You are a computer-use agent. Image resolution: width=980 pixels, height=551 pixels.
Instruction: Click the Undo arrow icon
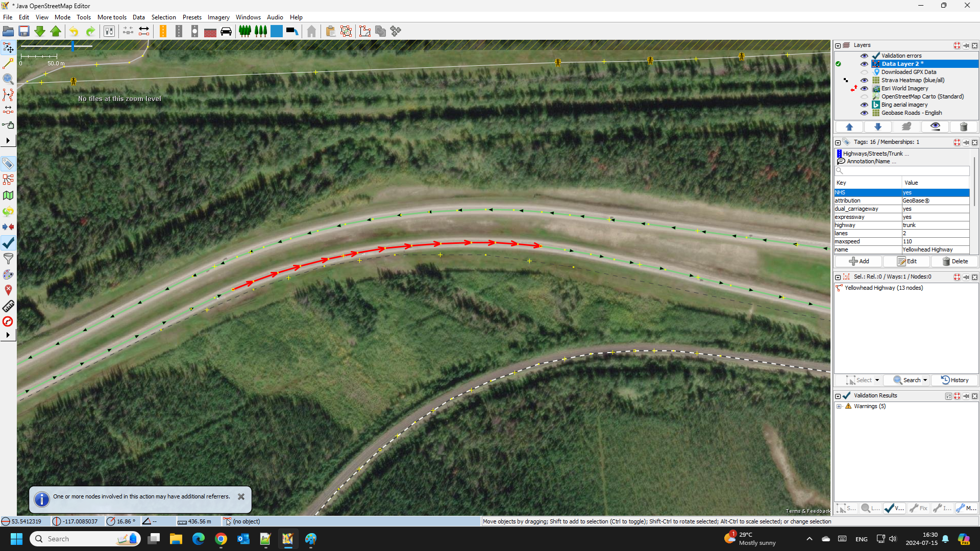[73, 32]
